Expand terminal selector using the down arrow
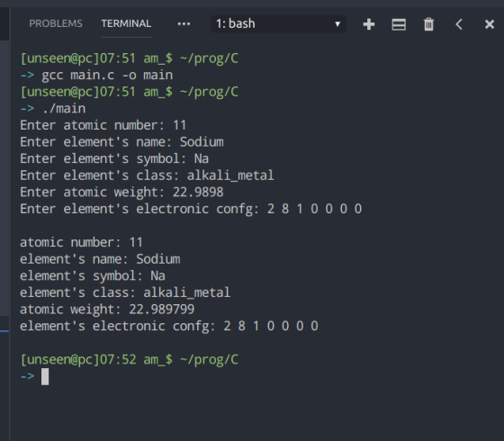 click(337, 24)
